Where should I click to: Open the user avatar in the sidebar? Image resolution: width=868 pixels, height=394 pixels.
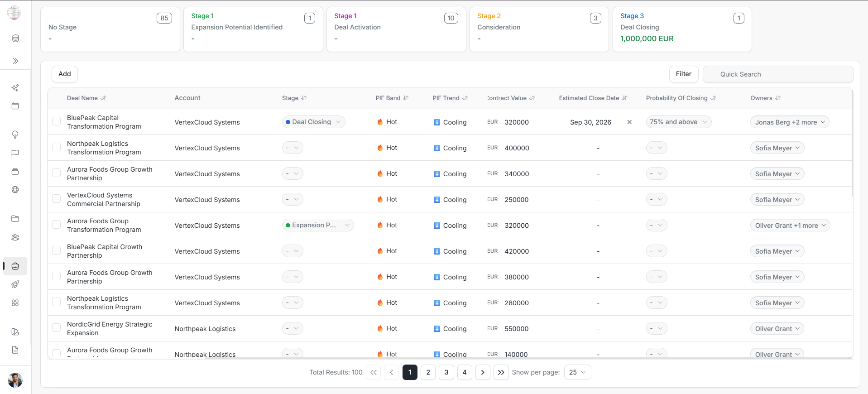(x=15, y=380)
